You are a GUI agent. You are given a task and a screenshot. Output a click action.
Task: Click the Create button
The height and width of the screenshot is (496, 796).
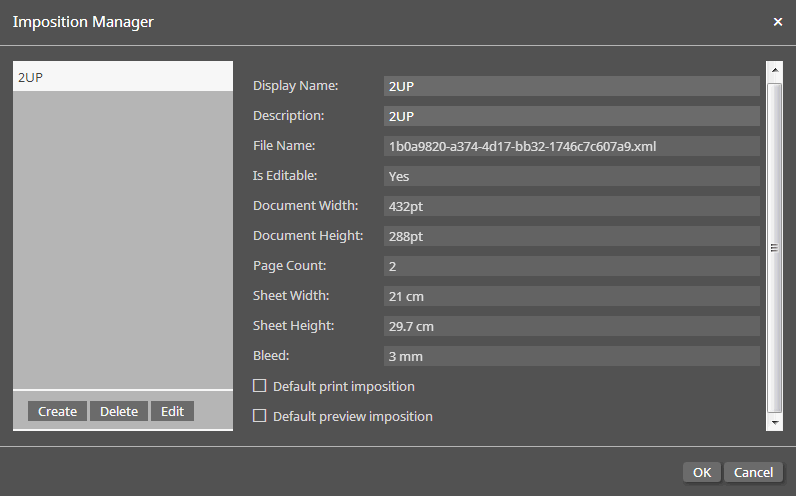click(58, 411)
